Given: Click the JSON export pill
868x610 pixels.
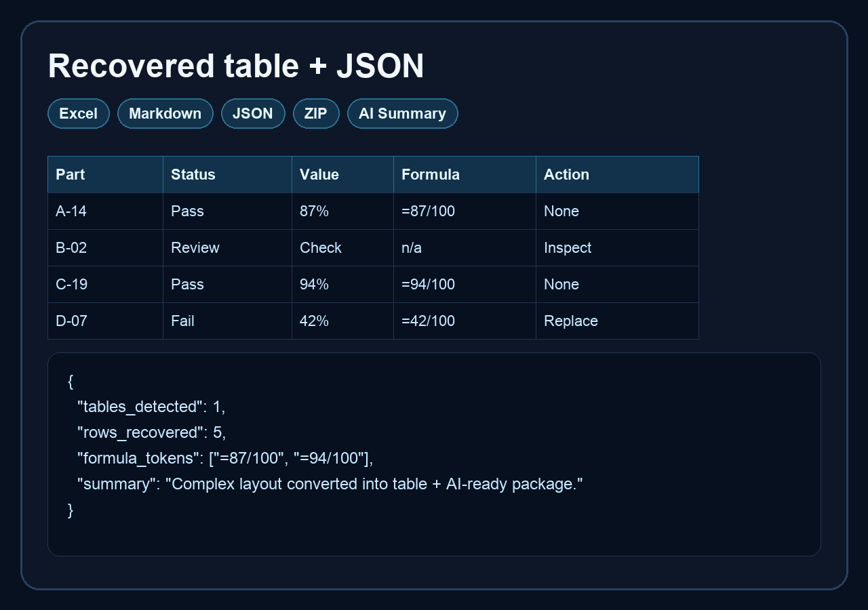Looking at the screenshot, I should coord(253,113).
